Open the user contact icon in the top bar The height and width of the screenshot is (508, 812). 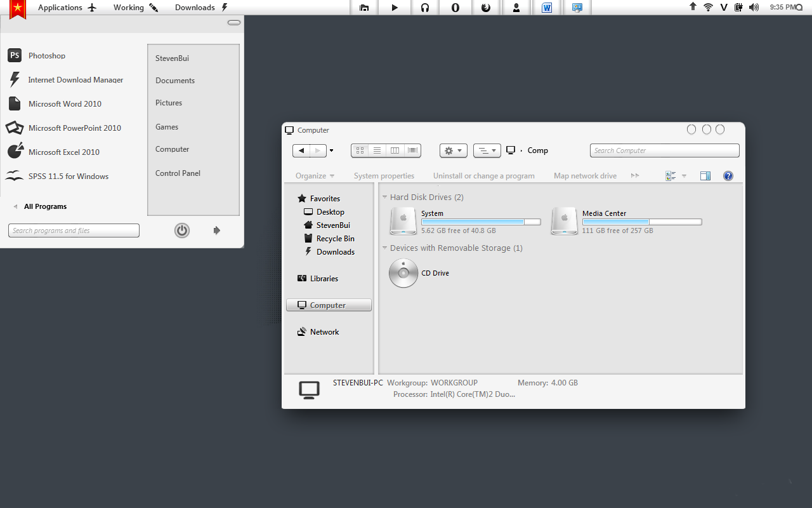[516, 8]
